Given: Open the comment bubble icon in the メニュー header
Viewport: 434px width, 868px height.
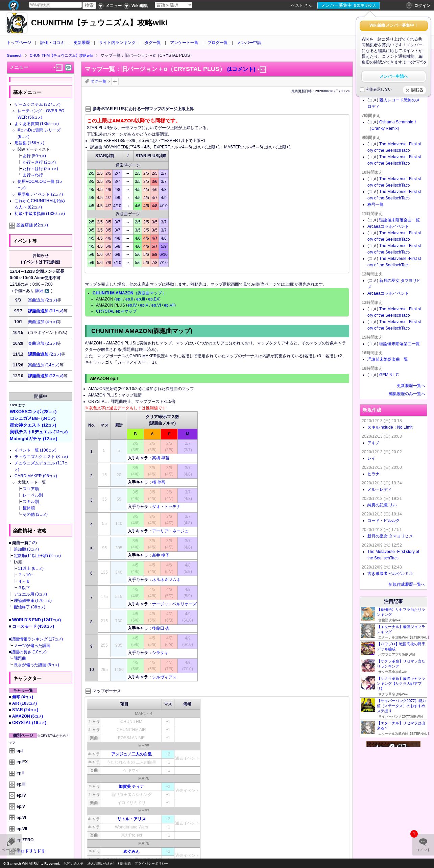Looking at the screenshot, I should pos(68,68).
